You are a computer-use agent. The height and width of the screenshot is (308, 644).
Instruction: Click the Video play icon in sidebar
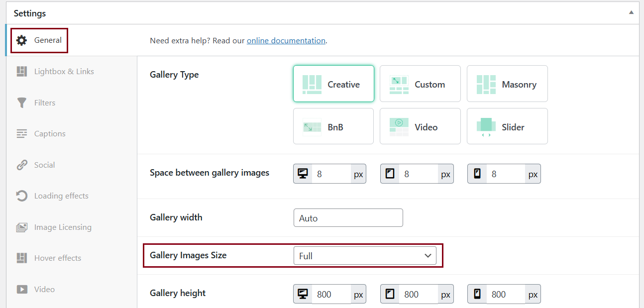point(22,290)
